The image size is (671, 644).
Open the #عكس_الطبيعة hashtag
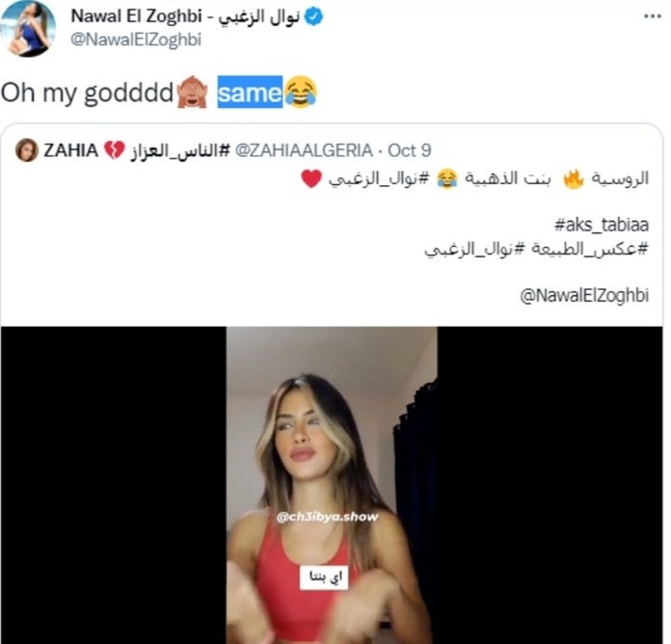[x=590, y=249]
